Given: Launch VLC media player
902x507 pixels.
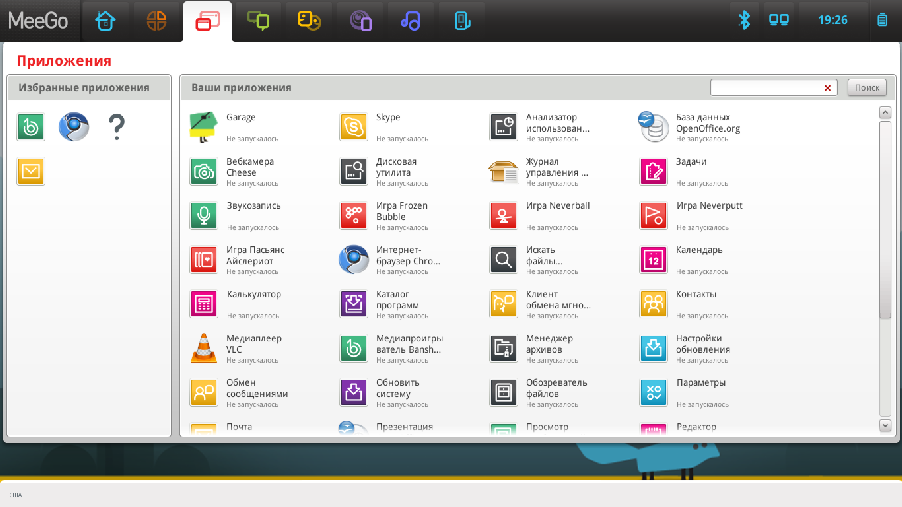Looking at the screenshot, I should click(203, 348).
